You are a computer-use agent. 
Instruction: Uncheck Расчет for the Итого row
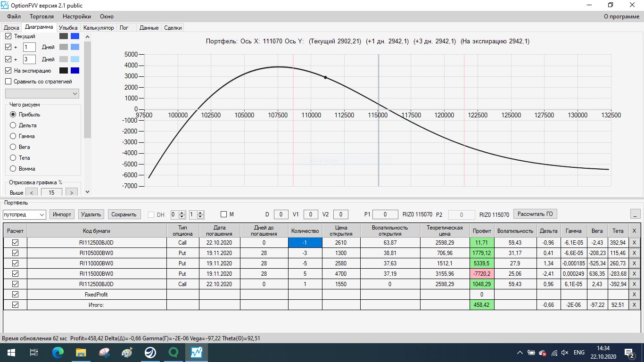click(x=16, y=305)
